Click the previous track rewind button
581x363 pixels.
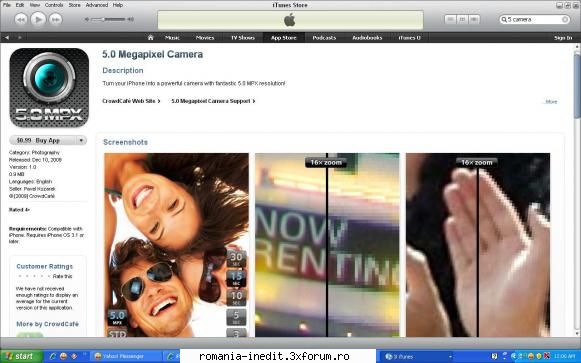pyautogui.click(x=21, y=19)
